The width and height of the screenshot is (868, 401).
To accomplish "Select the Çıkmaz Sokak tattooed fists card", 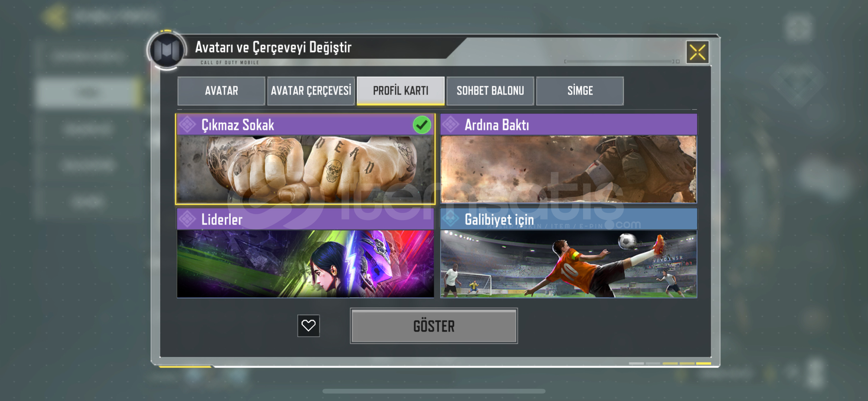I will pyautogui.click(x=305, y=159).
